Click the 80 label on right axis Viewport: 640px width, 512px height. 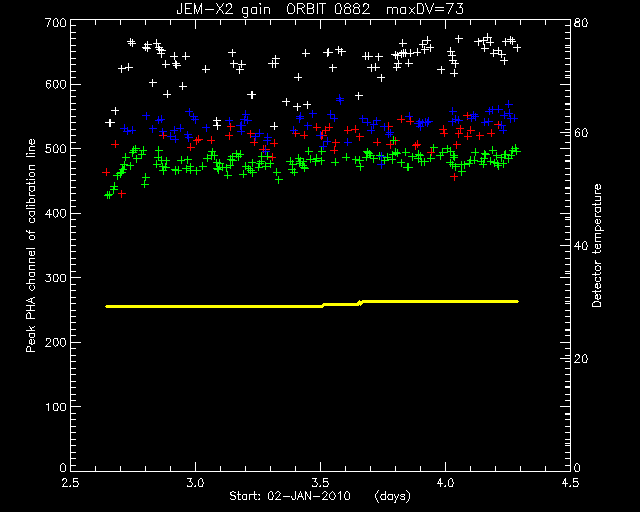[x=581, y=22]
